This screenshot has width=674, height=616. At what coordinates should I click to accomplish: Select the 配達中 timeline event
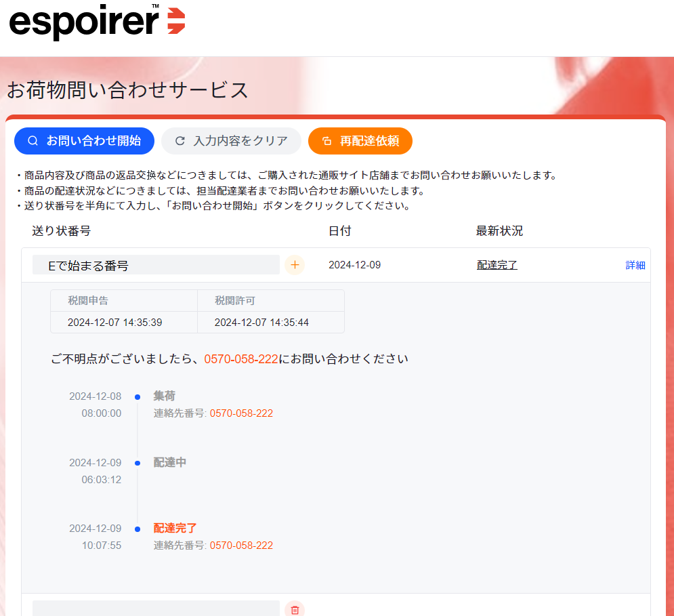[x=170, y=462]
